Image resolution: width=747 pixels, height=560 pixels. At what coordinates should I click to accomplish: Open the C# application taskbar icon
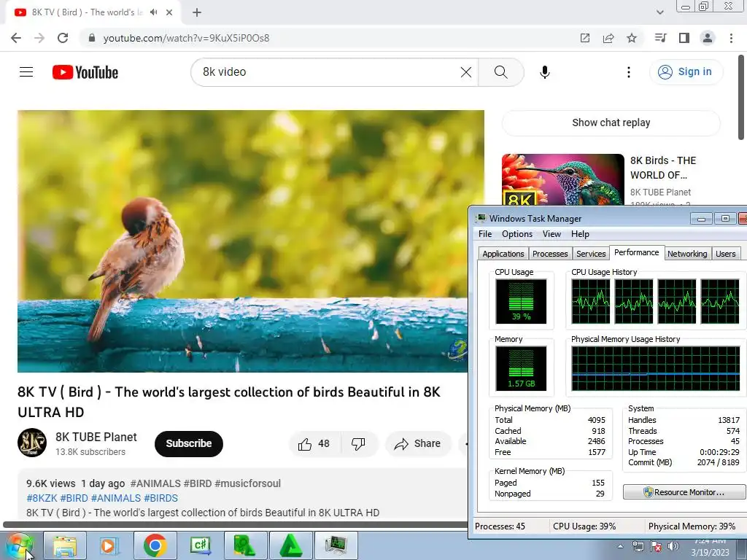click(x=200, y=545)
